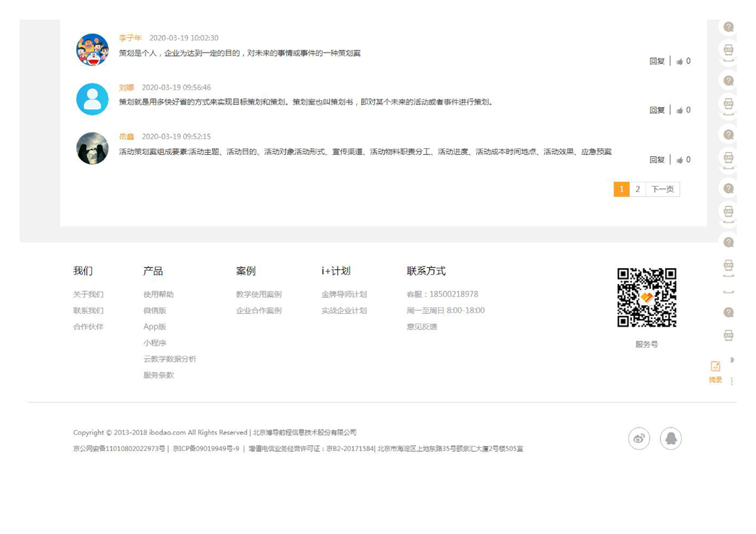
Task: Open the Weibo social icon in footer
Action: (x=639, y=438)
